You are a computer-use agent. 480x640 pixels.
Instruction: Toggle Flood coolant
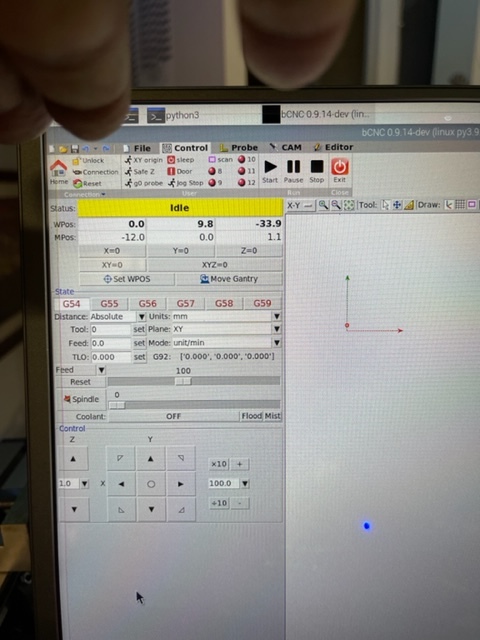251,416
